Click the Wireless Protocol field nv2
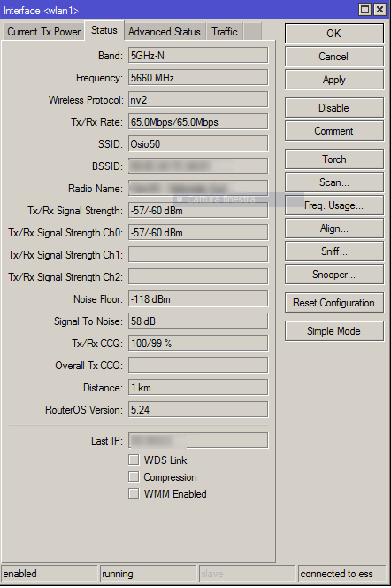Image resolution: width=391 pixels, height=588 pixels. coord(198,100)
